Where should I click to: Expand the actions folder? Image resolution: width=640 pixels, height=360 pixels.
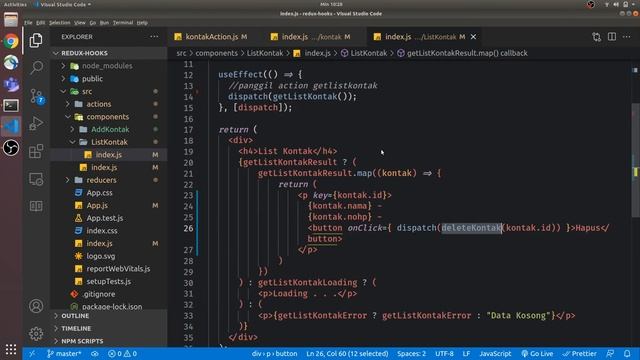[x=98, y=104]
